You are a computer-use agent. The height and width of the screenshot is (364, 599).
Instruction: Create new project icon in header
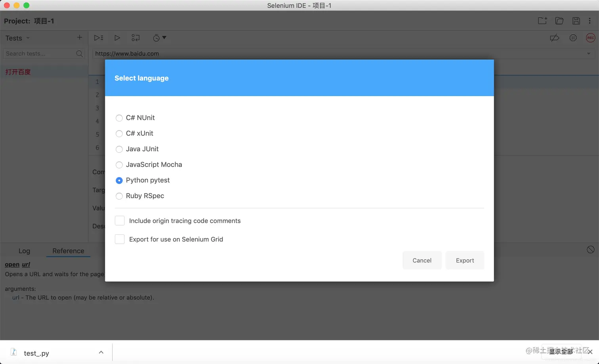pyautogui.click(x=542, y=21)
